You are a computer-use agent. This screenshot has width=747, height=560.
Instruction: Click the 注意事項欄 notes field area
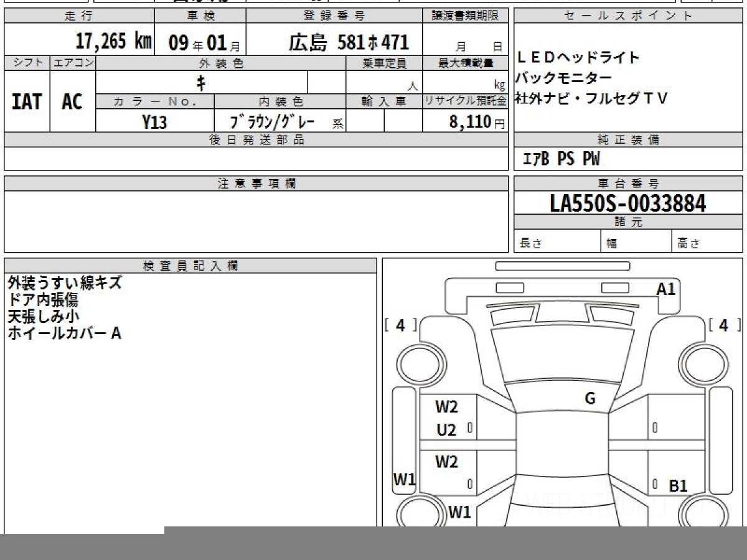(x=256, y=222)
